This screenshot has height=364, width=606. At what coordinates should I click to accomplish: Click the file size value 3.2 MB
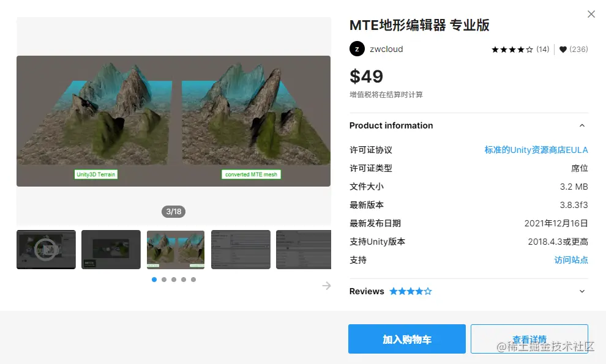[574, 187]
